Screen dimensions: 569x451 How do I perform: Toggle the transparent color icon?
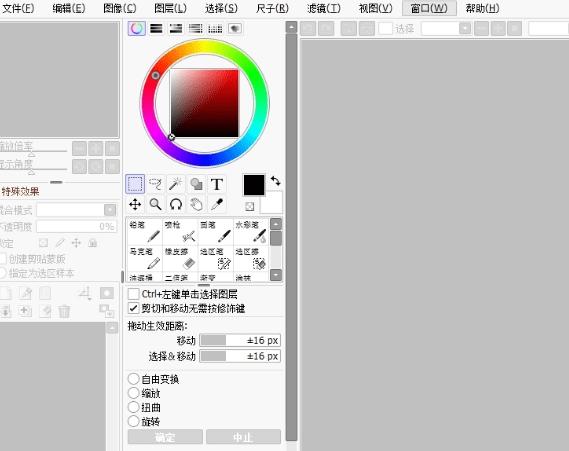click(x=249, y=206)
